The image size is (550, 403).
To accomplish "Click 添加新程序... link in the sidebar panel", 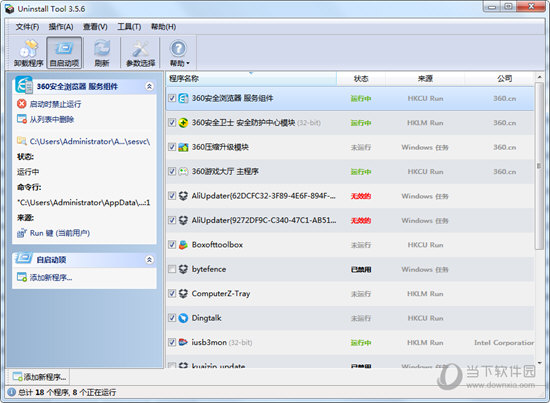I will click(51, 277).
